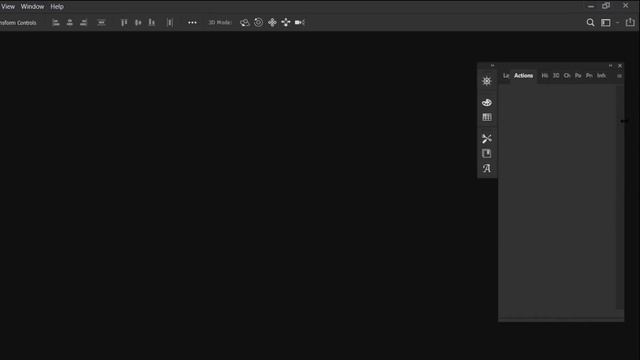Align horizontal centers in the options bar
The image size is (640, 360).
coord(70,22)
